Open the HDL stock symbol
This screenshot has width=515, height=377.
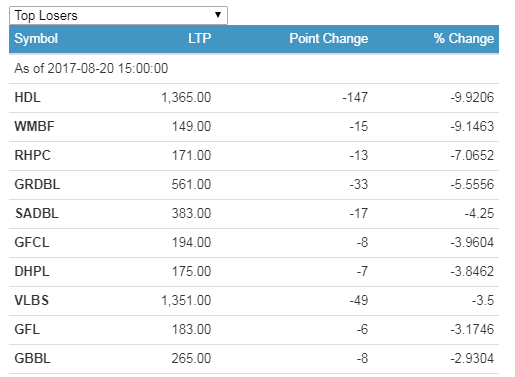[x=27, y=98]
